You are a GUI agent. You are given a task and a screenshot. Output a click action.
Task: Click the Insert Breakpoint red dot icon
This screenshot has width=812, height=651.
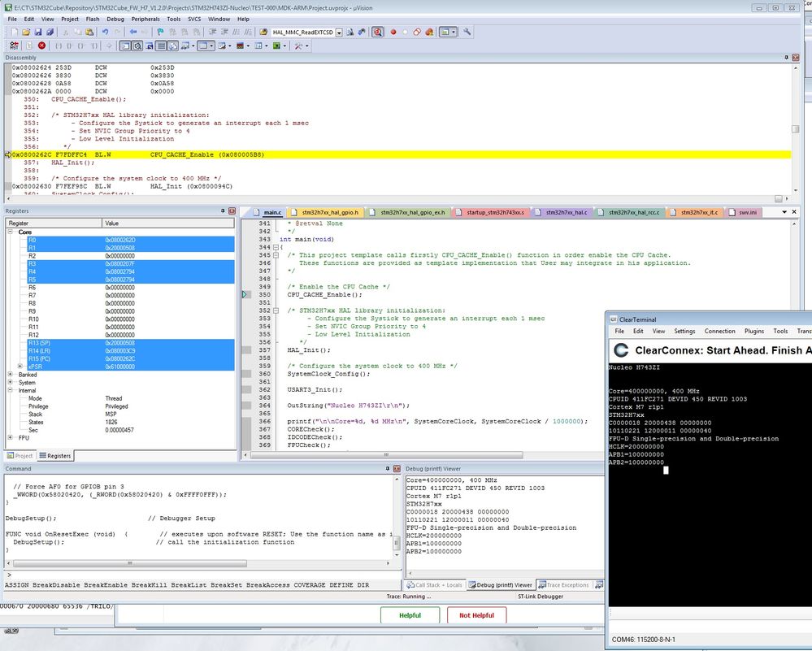(x=393, y=33)
